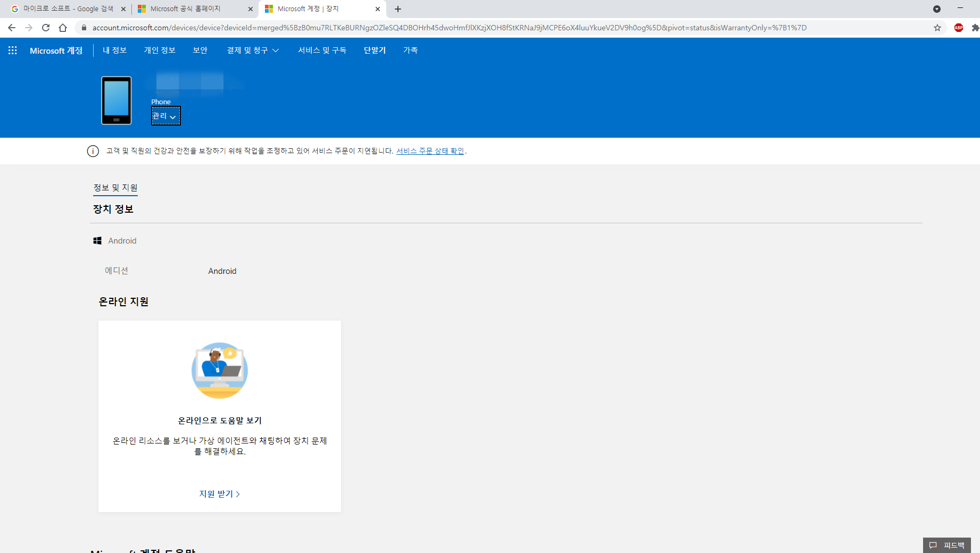Go back with browser back arrow
This screenshot has width=980, height=553.
(x=12, y=28)
